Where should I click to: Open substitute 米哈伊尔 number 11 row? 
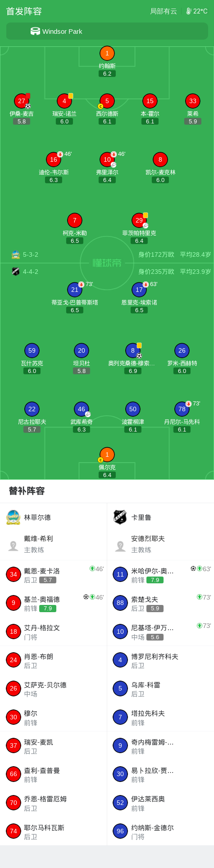coord(160,574)
